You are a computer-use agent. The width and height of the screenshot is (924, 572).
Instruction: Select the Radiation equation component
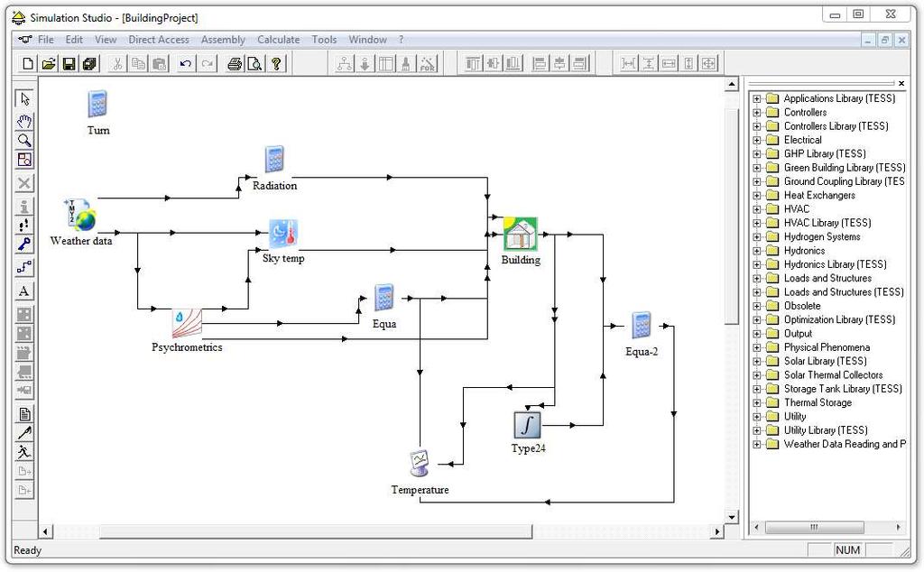(274, 160)
